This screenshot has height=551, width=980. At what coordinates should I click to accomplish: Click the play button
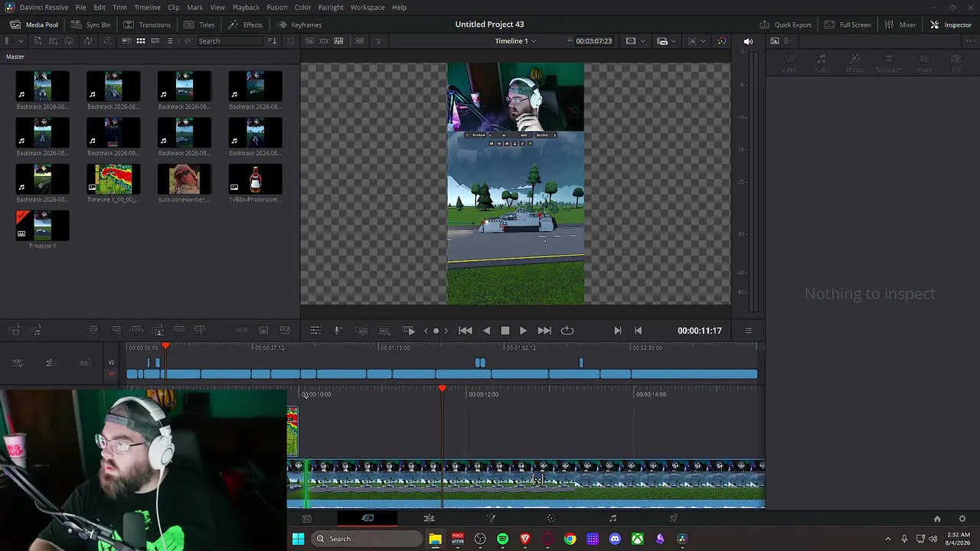523,331
